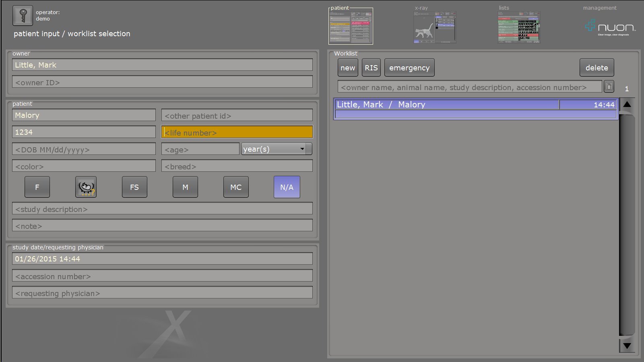The image size is (644, 362).
Task: Clear the worklist search with trash icon
Action: pos(609,86)
